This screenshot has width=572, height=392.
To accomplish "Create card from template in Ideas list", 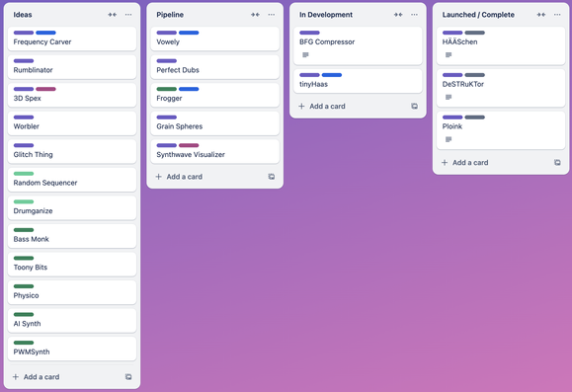I will coord(128,376).
